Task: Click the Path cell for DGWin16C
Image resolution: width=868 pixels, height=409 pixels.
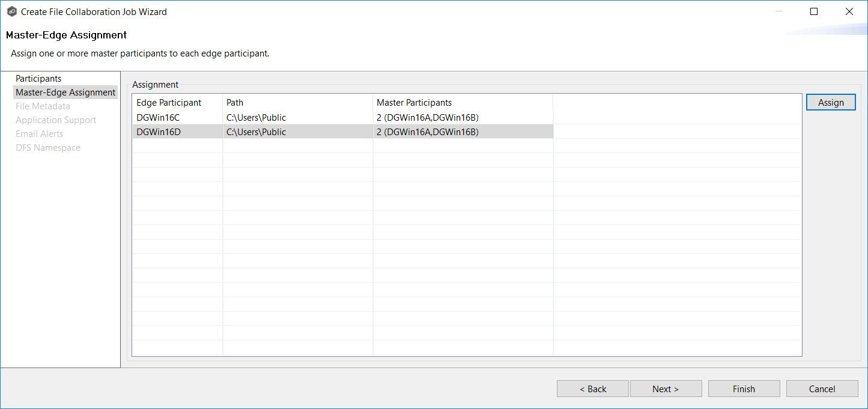Action: pyautogui.click(x=256, y=118)
